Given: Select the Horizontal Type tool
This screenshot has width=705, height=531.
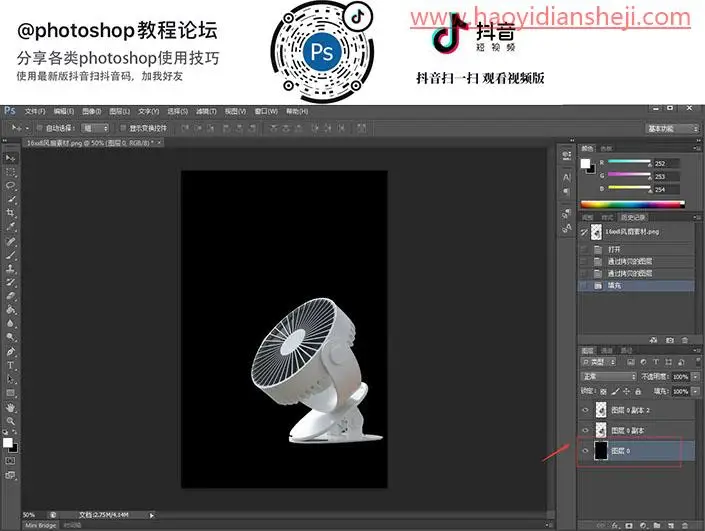Looking at the screenshot, I should [x=10, y=366].
